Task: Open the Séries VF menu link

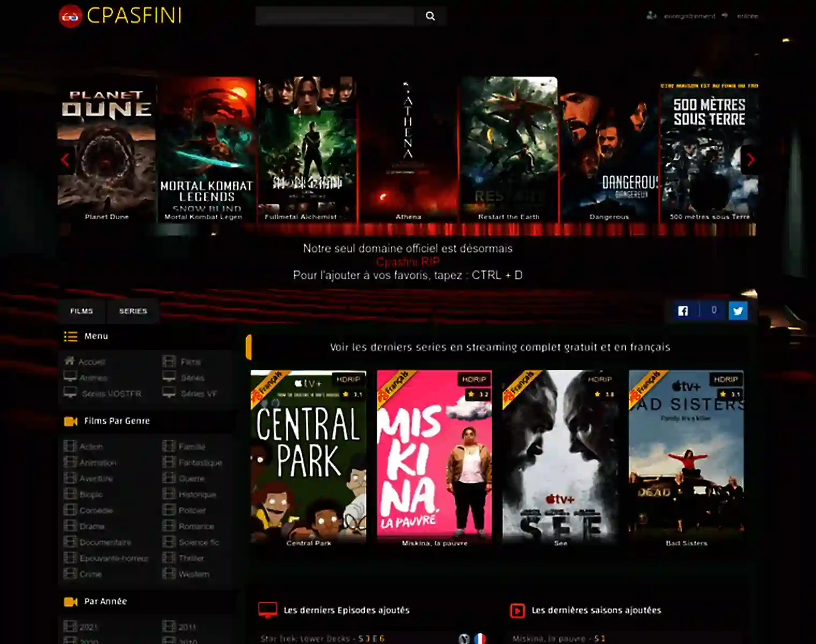Action: click(x=199, y=394)
